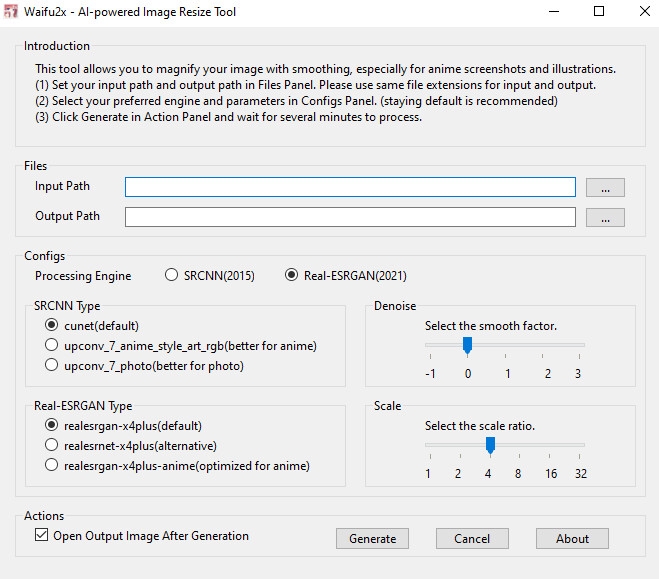Choose upconv_7_anime_style_art_rgb option

52,346
